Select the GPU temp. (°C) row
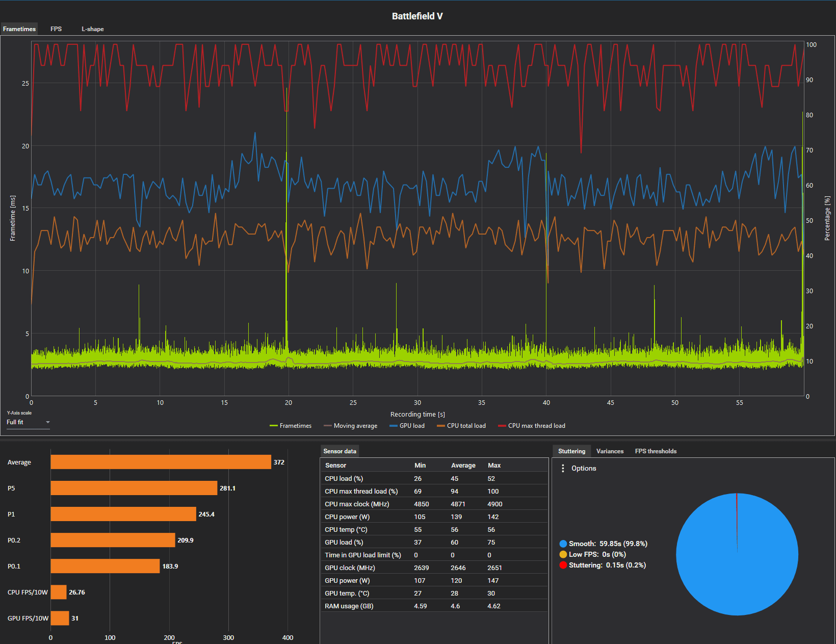The height and width of the screenshot is (644, 836). [434, 593]
